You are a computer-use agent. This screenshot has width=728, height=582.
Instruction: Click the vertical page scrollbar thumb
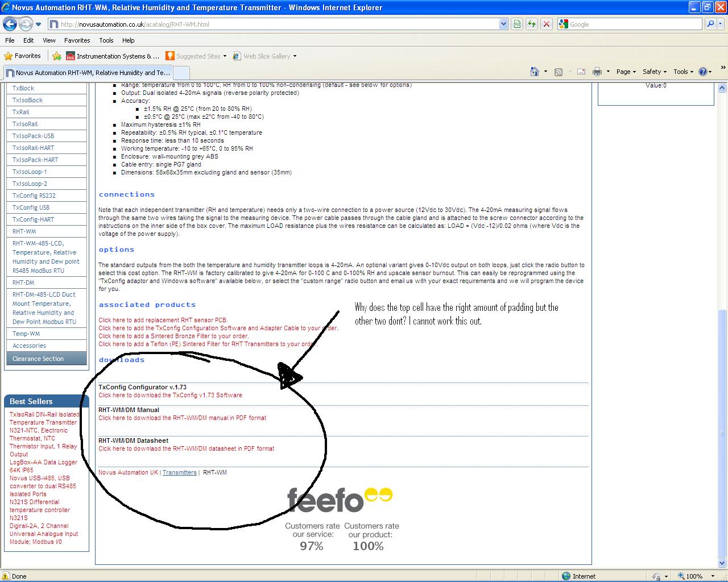pyautogui.click(x=722, y=432)
